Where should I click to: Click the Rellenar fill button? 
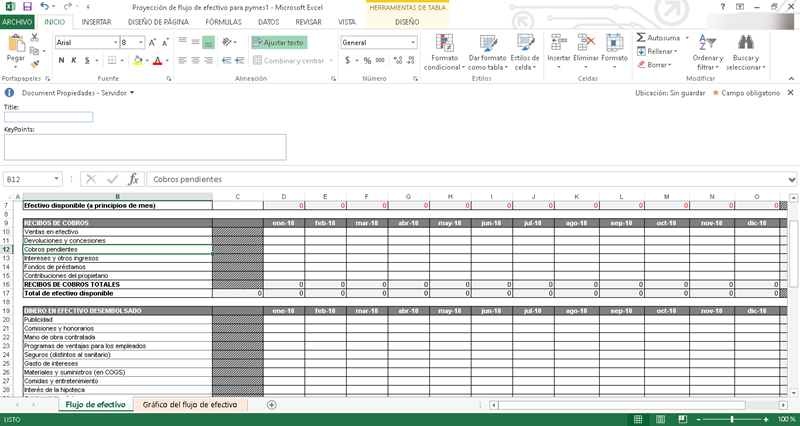click(x=657, y=52)
